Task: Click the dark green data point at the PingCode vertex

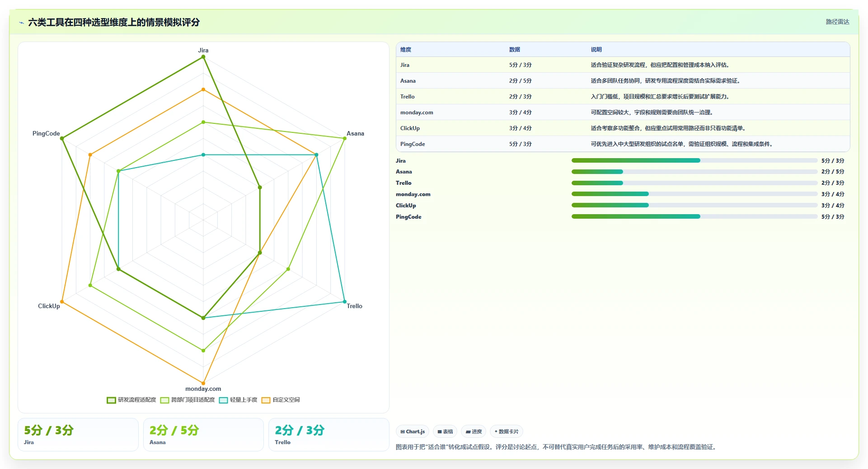Action: coord(62,138)
